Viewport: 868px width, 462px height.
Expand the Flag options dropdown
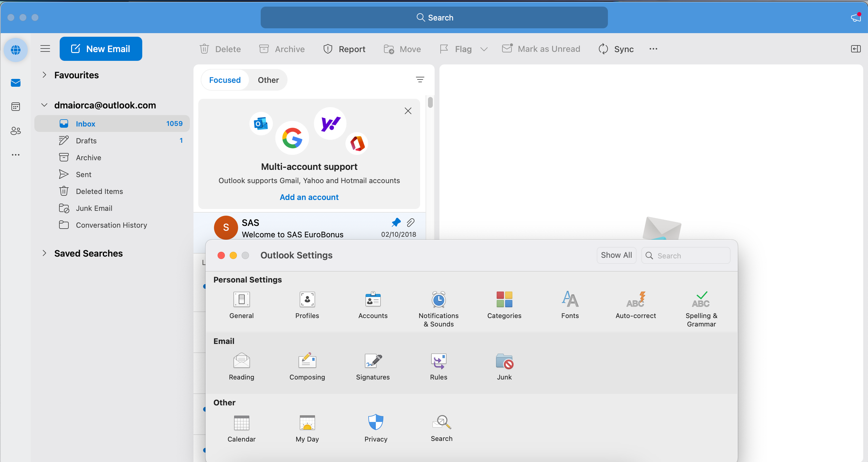tap(485, 49)
